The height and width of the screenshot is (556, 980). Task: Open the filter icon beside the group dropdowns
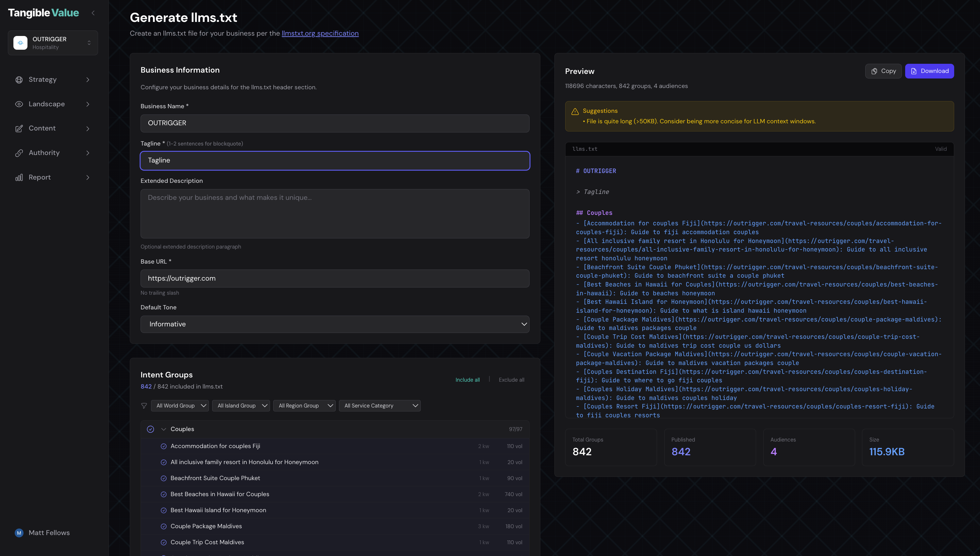tap(144, 406)
